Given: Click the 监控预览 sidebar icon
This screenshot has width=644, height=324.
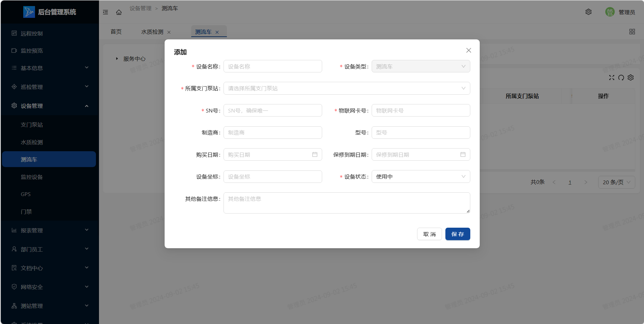Looking at the screenshot, I should pos(14,51).
